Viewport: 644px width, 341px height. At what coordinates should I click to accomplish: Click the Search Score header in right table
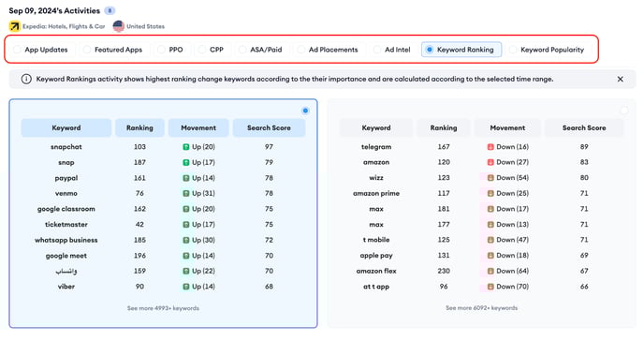[x=584, y=127]
